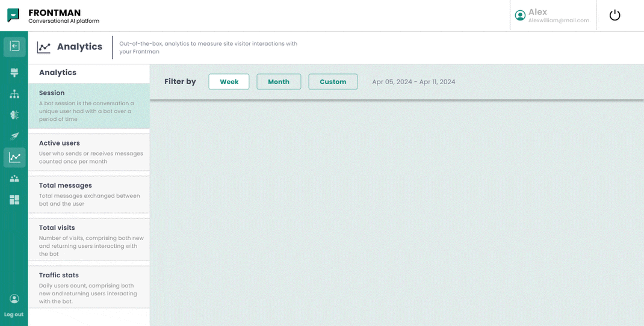
Task: Filter analytics by Month
Action: tap(279, 82)
